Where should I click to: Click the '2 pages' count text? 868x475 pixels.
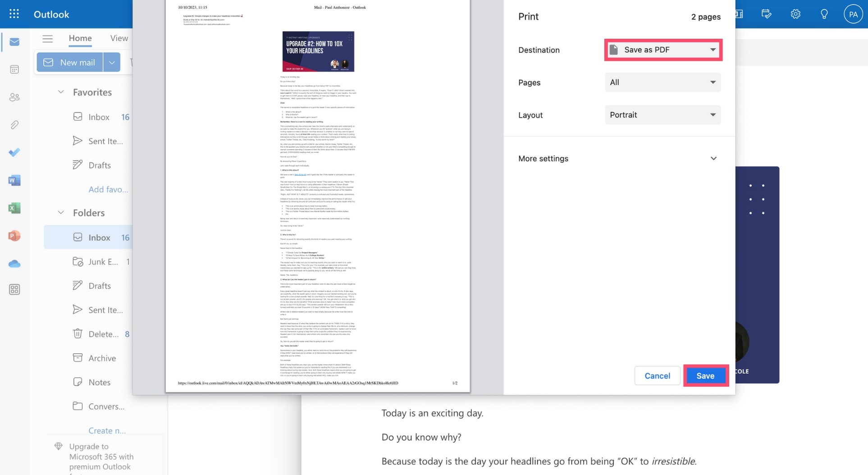point(706,17)
